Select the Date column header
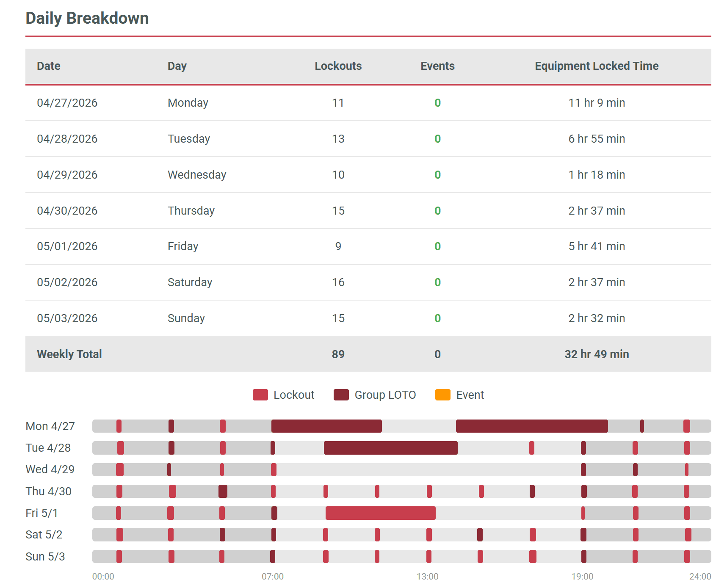Image resolution: width=727 pixels, height=588 pixels. [x=49, y=66]
